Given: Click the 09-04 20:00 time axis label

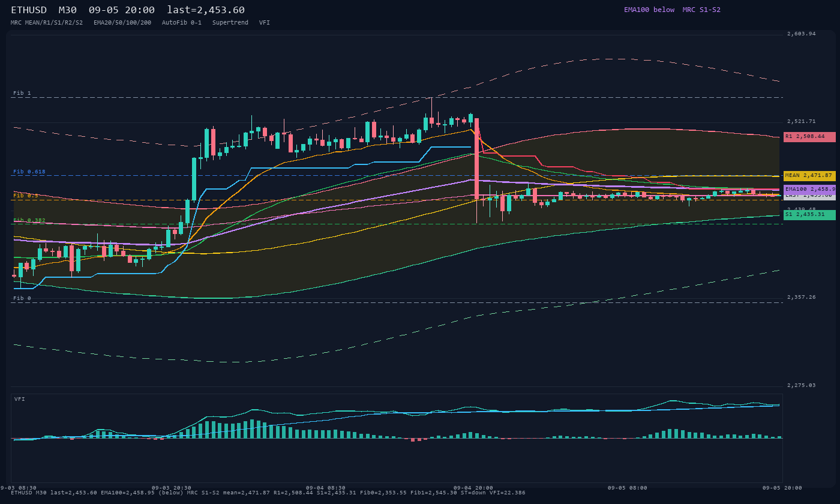Looking at the screenshot, I should [x=473, y=488].
